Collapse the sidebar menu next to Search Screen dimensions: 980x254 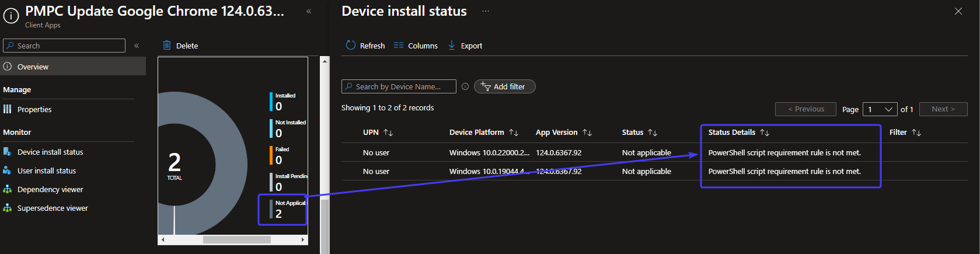(137, 46)
